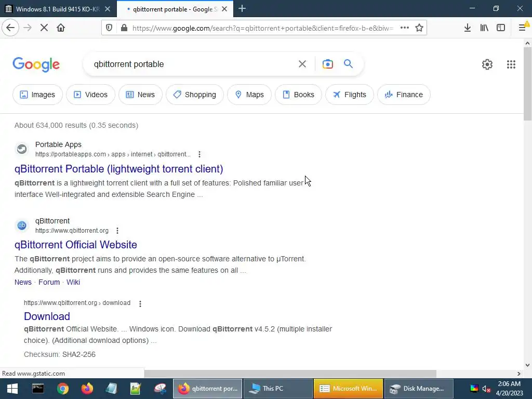The height and width of the screenshot is (399, 532).
Task: Open the taskbar clock showing 2:06 AM
Action: [x=509, y=389]
